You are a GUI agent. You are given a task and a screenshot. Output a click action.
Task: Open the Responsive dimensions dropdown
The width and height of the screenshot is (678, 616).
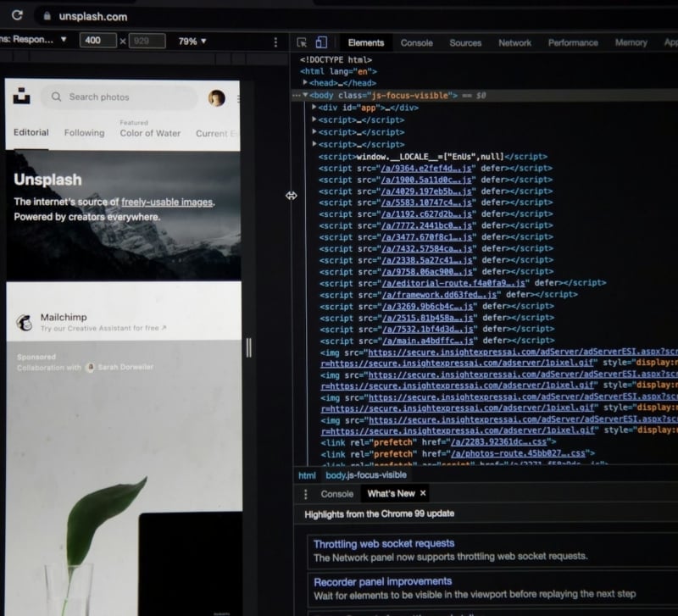(33, 39)
